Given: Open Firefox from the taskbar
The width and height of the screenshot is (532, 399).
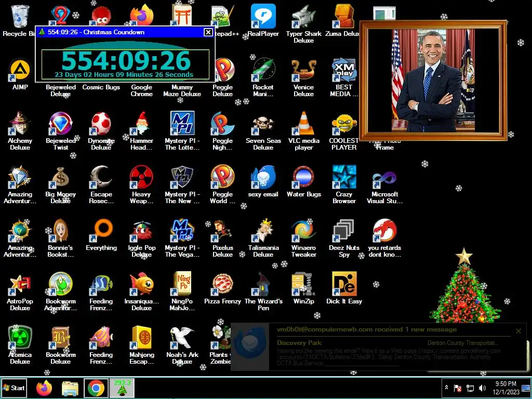Looking at the screenshot, I should point(44,388).
